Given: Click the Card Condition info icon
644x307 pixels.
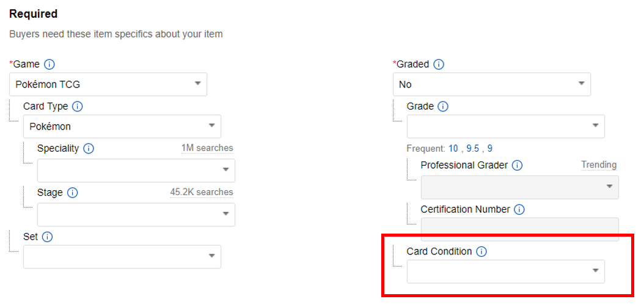Looking at the screenshot, I should point(481,251).
